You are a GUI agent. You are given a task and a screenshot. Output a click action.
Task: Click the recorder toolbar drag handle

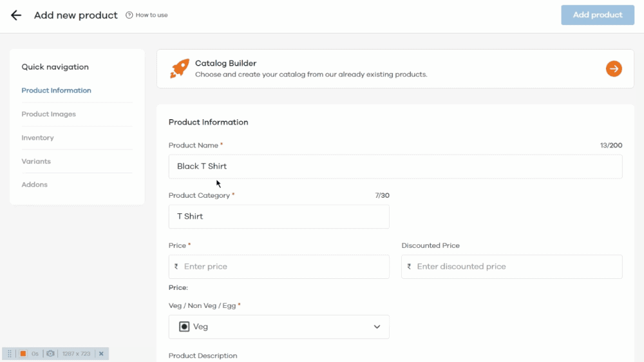click(x=10, y=354)
